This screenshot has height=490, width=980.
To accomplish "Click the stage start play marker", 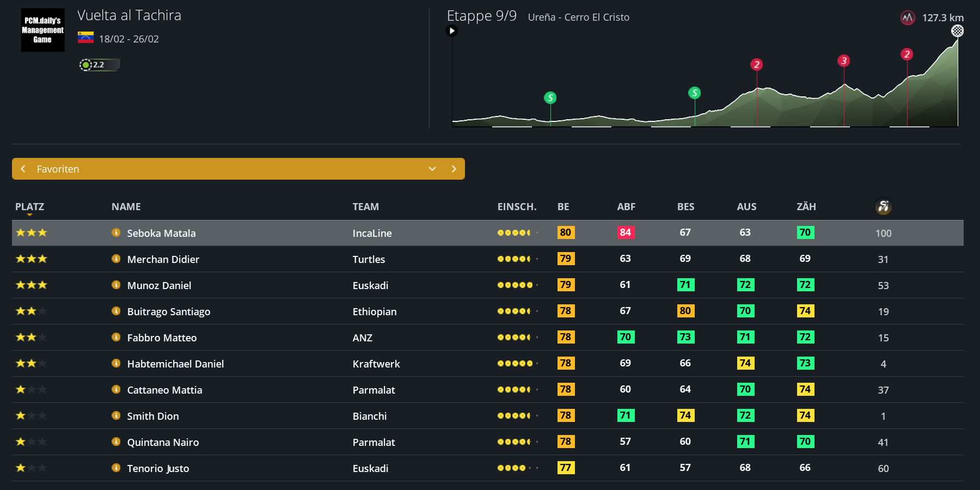I will coord(451,31).
